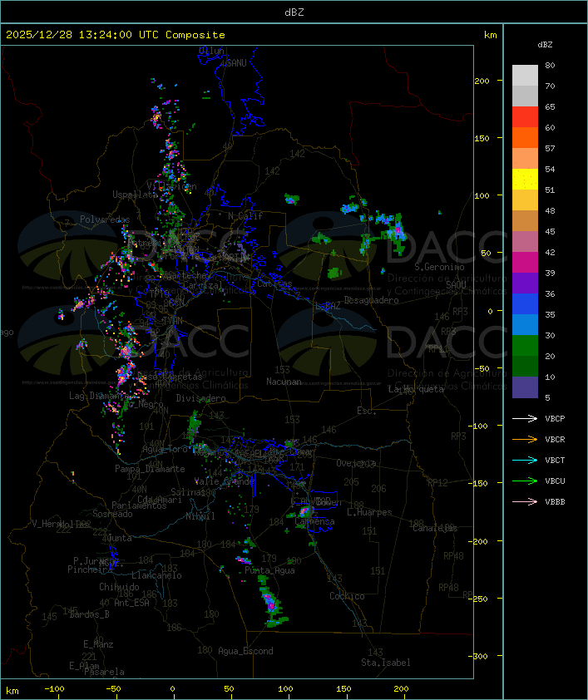The image size is (588, 700).
Task: Click the VBCT legend label
Action: pyautogui.click(x=555, y=460)
